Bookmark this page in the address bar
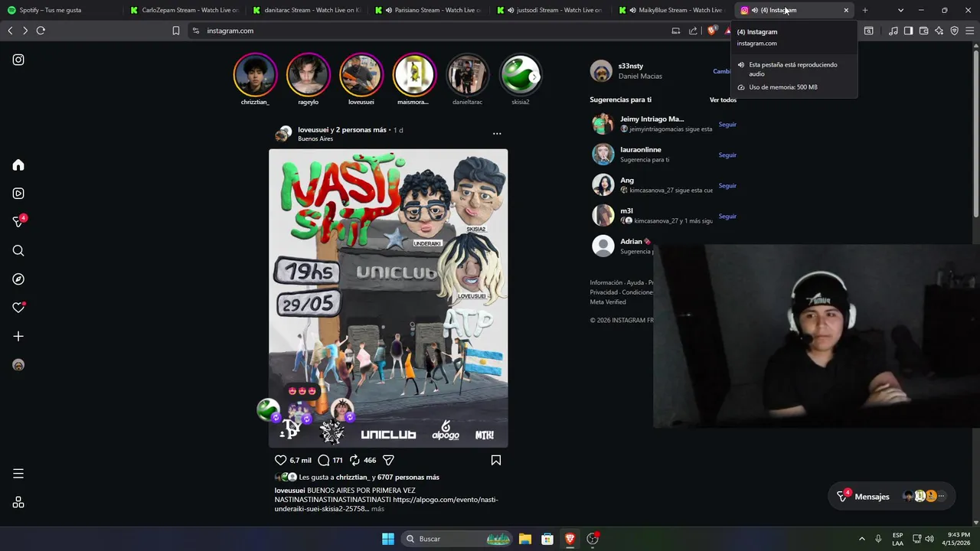Screen dimensions: 980x551 (x=176, y=31)
